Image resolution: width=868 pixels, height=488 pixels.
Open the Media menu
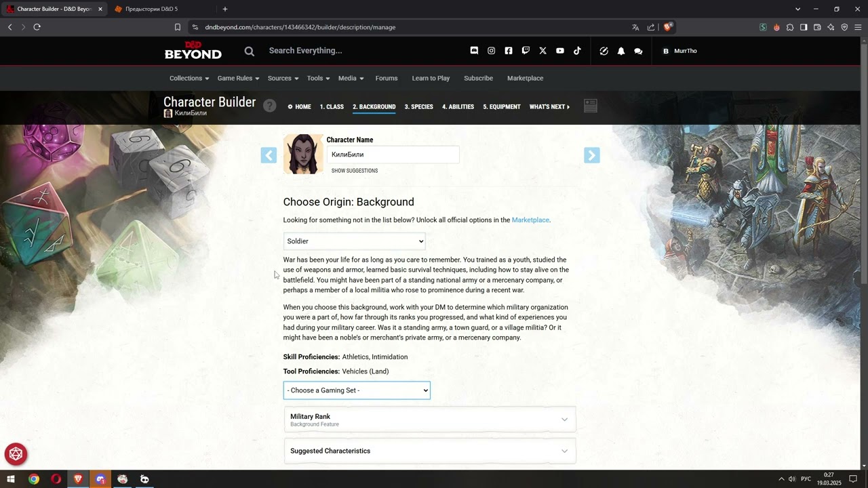(351, 78)
